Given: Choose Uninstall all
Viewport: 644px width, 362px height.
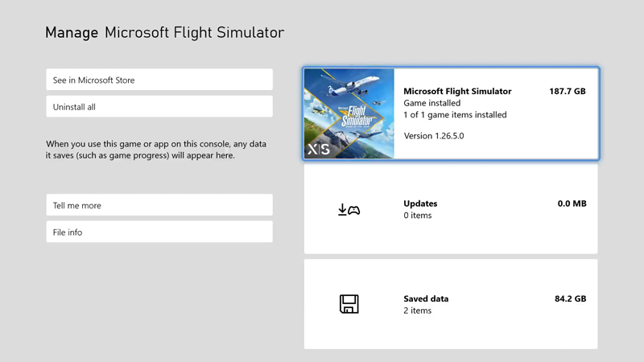Looking at the screenshot, I should coord(159,107).
